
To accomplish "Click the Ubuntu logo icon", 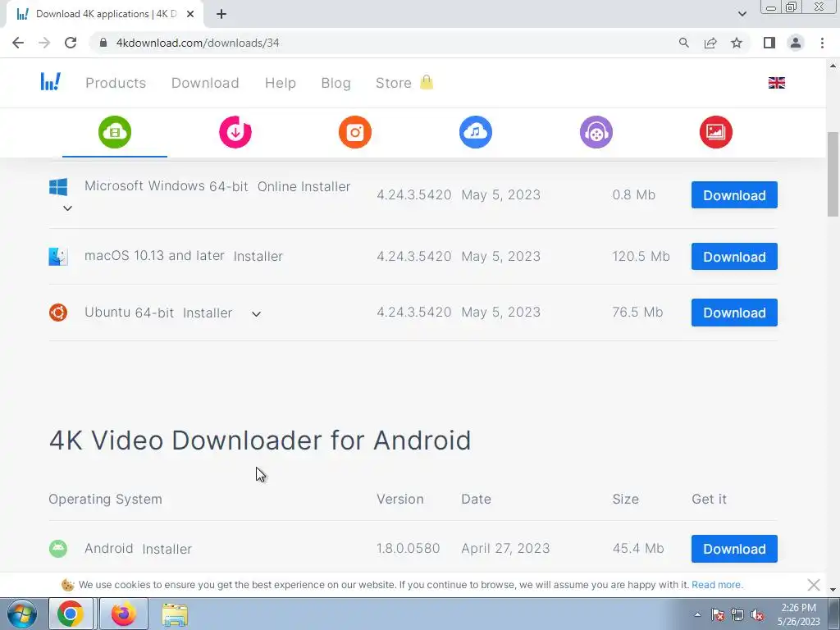I will tap(58, 313).
